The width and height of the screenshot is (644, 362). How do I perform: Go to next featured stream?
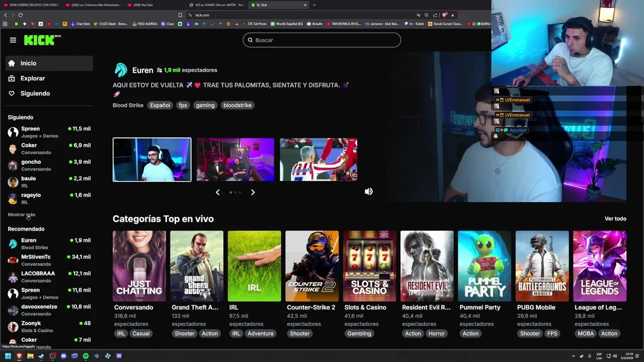click(253, 192)
